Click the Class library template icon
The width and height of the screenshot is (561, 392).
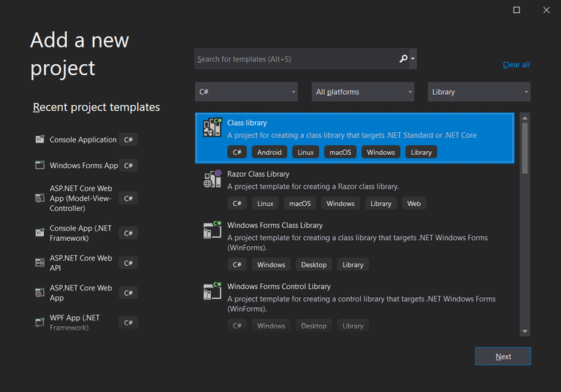click(x=212, y=128)
